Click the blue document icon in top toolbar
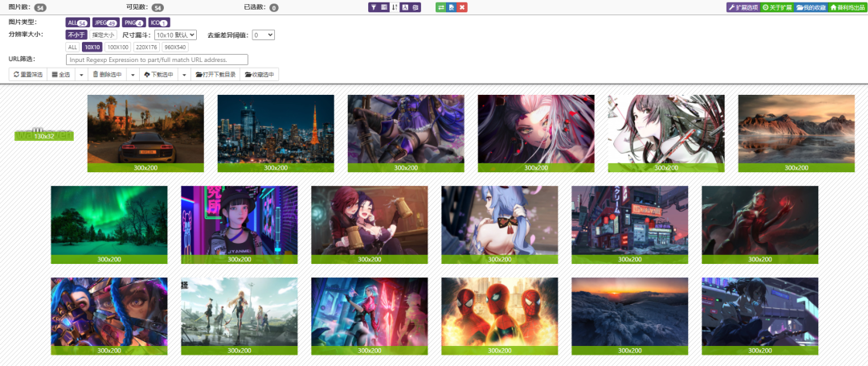The height and width of the screenshot is (366, 868). point(452,7)
